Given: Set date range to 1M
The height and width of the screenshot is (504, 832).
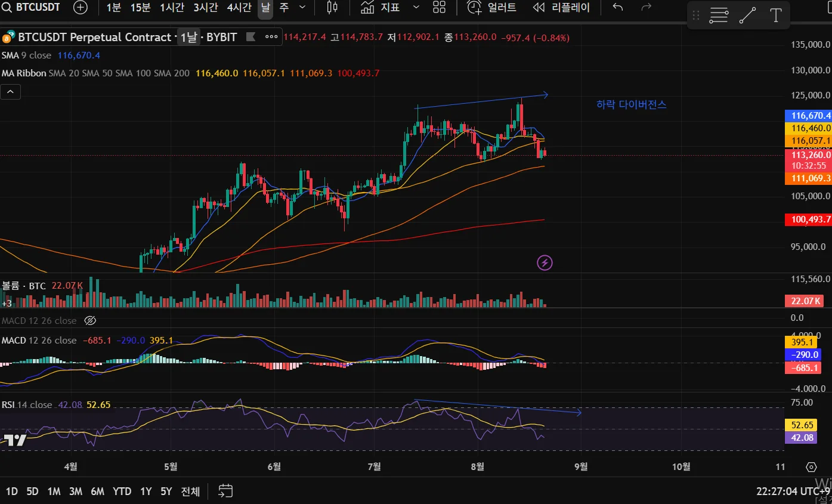Looking at the screenshot, I should click(54, 491).
